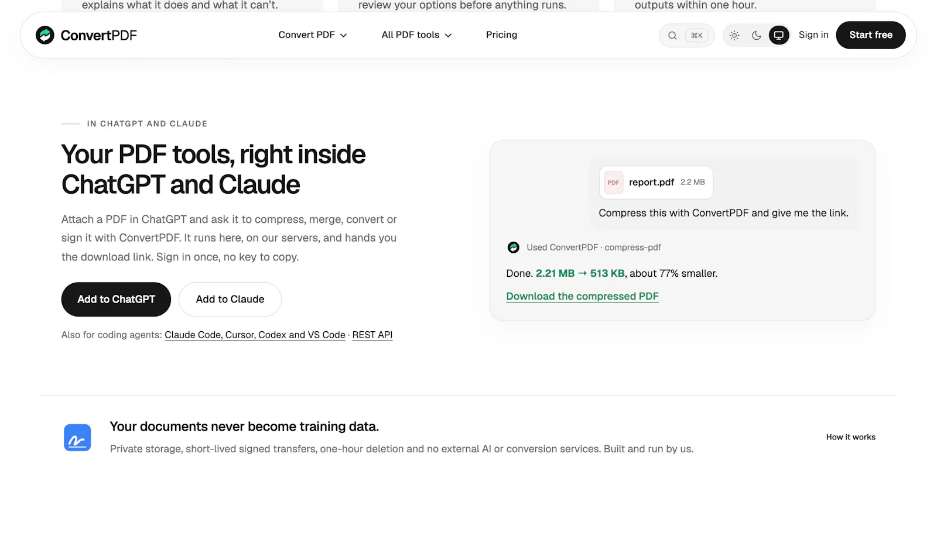Click the ConvertPDF icon beside Used ConvertPDF
This screenshot has height=560, width=937.
click(514, 248)
